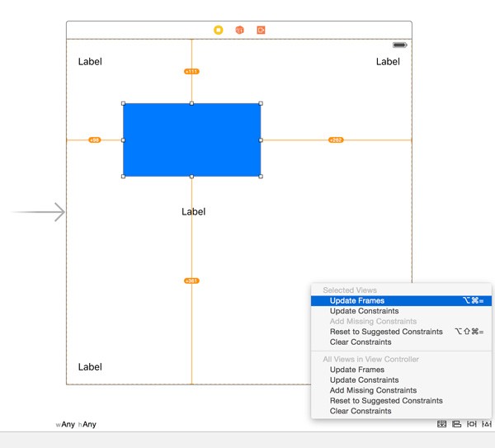
Task: Click the yellow View Controller icon in scene dock
Action: pos(218,30)
